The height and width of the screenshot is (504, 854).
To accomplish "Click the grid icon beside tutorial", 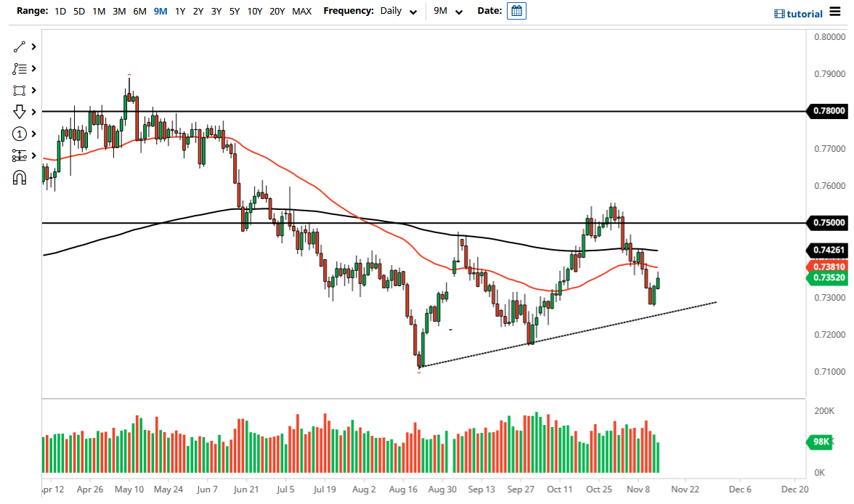I will [x=778, y=12].
